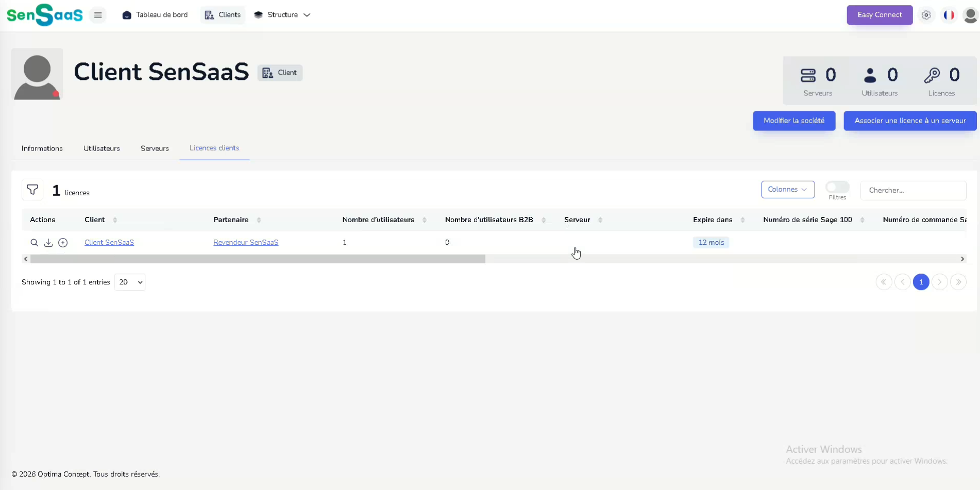The image size is (980, 490).
Task: Click Associer une licence à un serveur
Action: [x=910, y=121]
